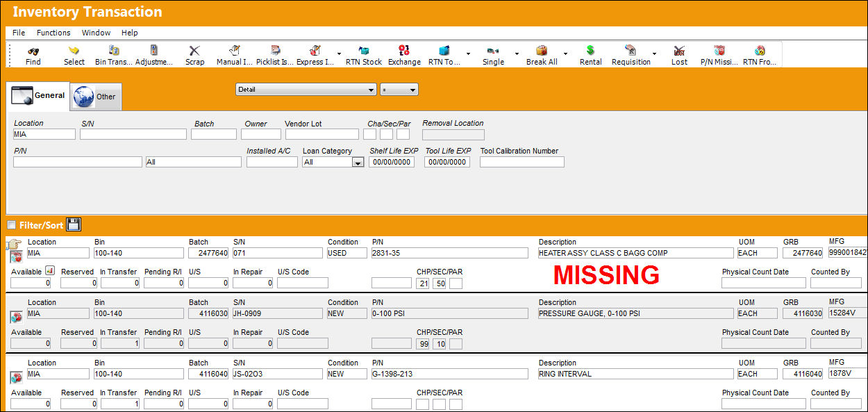This screenshot has width=868, height=412.
Task: Click the P/N Missing toolbar icon
Action: click(x=719, y=51)
